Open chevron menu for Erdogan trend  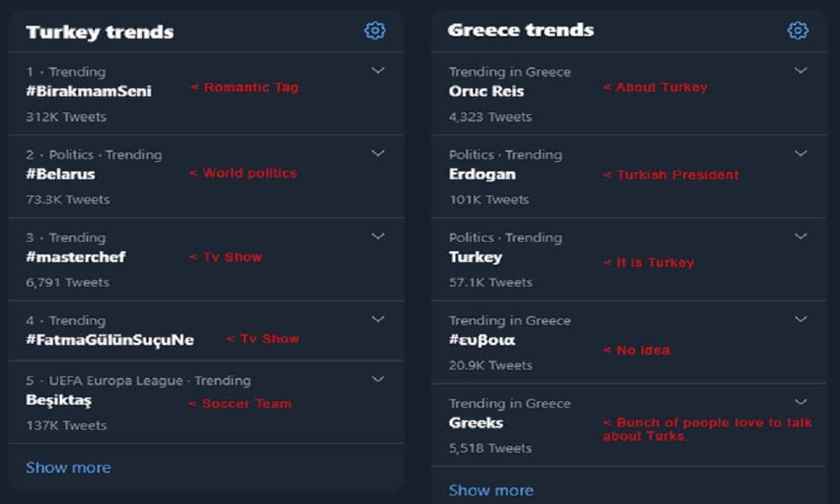tap(801, 154)
